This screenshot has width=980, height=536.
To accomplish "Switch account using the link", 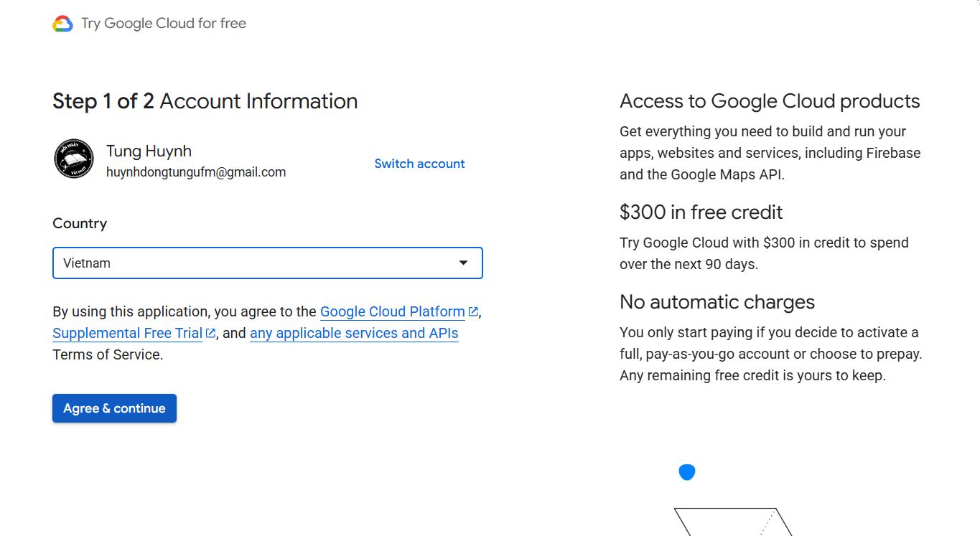I will pyautogui.click(x=419, y=164).
